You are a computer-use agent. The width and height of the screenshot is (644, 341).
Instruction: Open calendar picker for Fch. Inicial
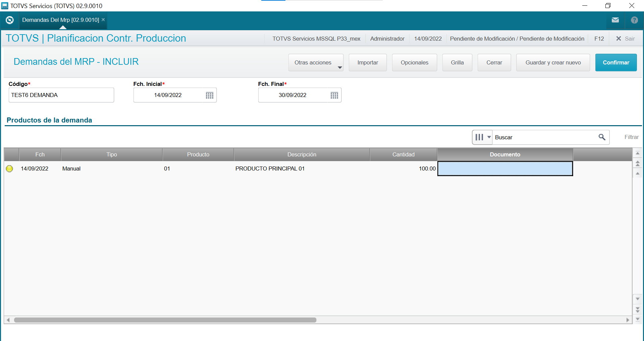coord(210,95)
